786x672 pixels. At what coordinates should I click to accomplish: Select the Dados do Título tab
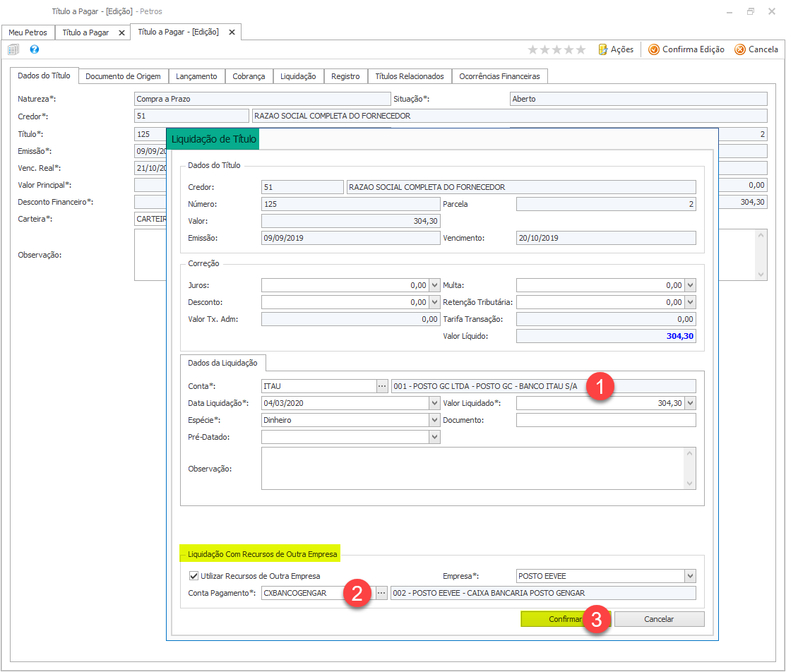tap(44, 76)
